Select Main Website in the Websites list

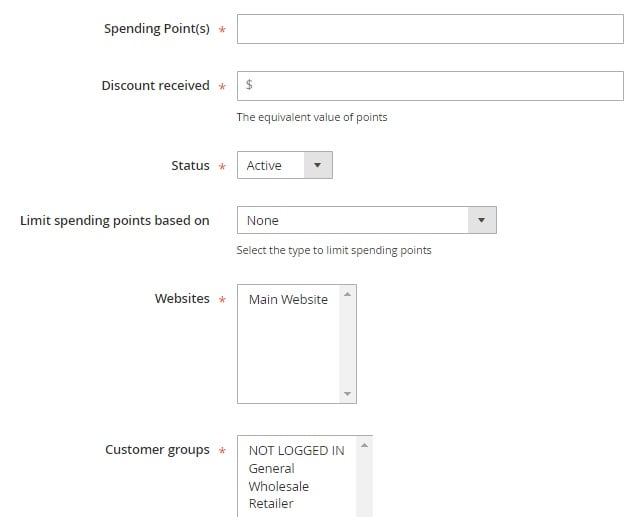[x=288, y=299]
